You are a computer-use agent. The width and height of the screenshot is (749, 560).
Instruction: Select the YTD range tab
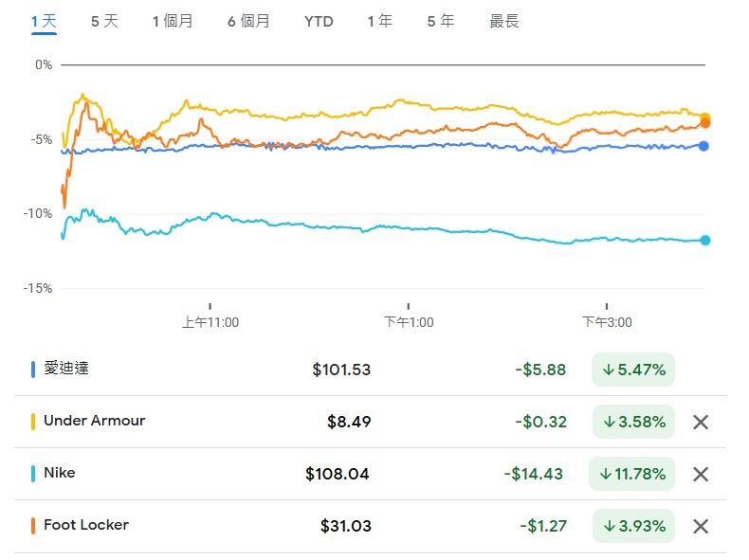[319, 21]
